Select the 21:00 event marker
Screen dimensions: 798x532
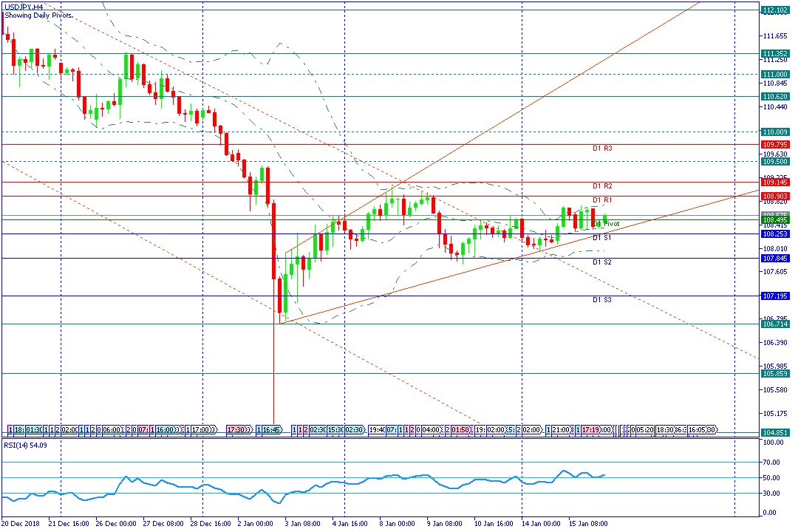pos(562,430)
